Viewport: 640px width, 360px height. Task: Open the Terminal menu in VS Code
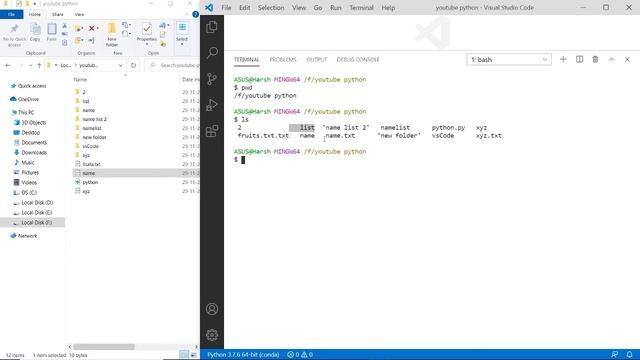pyautogui.click(x=361, y=8)
